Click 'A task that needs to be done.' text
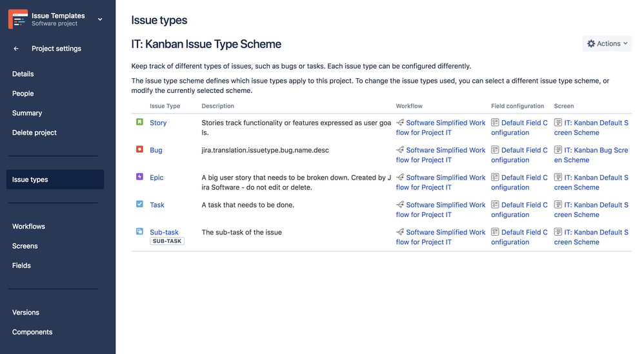 (248, 205)
